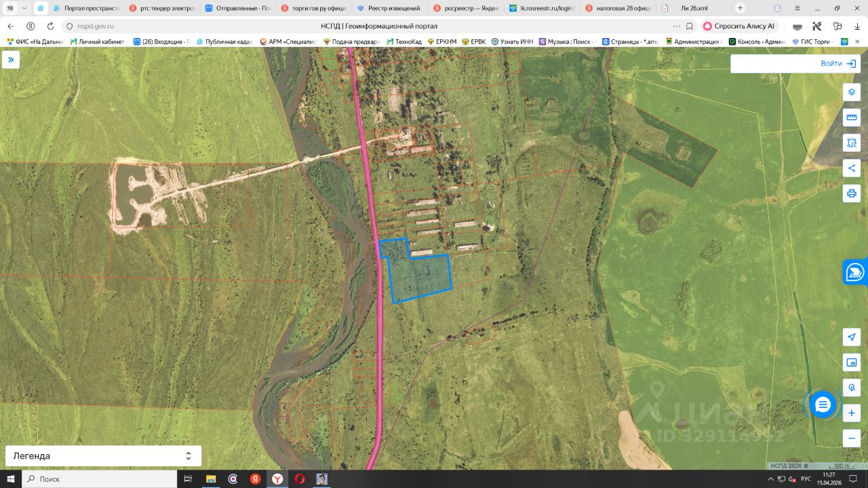This screenshot has width=868, height=488.
Task: Expand the Легенда legend panel
Action: (x=103, y=456)
